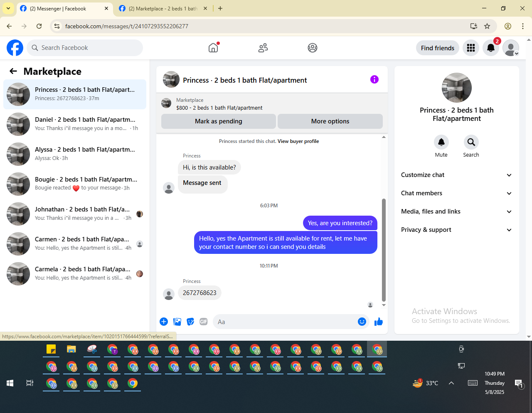This screenshot has height=413, width=532.
Task: Open more actions plus icon in composer
Action: point(164,322)
